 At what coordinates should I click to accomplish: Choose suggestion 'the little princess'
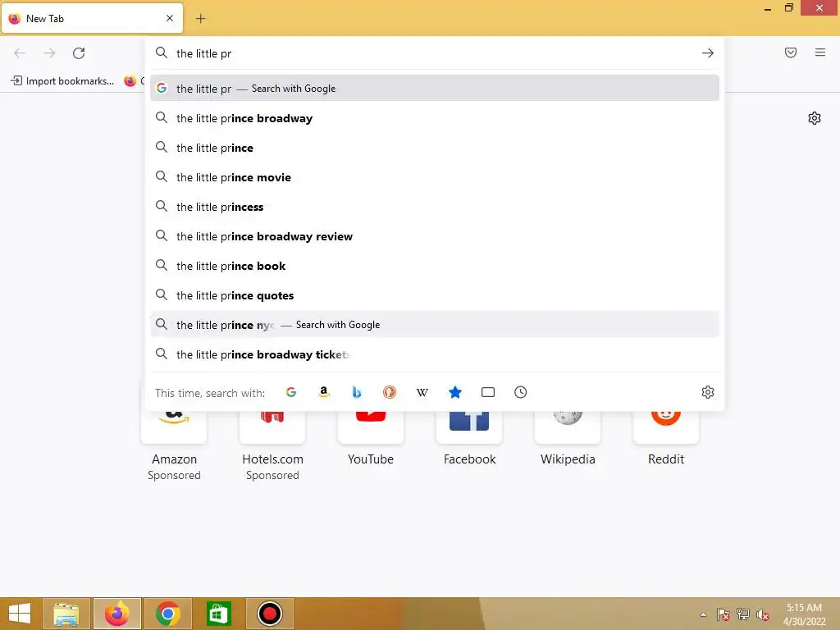click(x=435, y=207)
